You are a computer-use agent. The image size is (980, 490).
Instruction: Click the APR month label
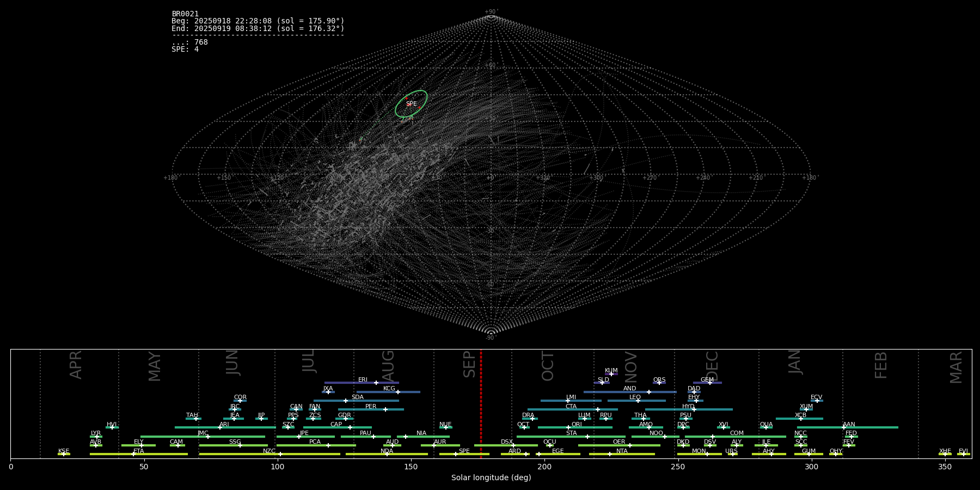pos(76,365)
